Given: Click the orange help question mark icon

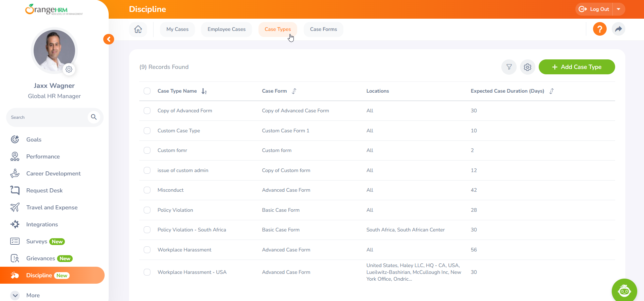Looking at the screenshot, I should pyautogui.click(x=600, y=29).
